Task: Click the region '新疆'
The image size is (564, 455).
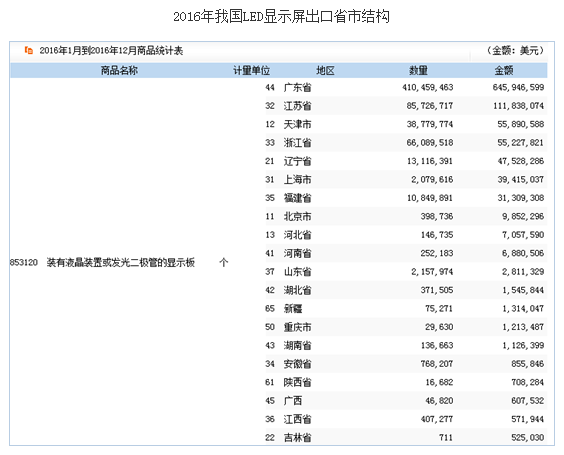Action: coord(293,309)
